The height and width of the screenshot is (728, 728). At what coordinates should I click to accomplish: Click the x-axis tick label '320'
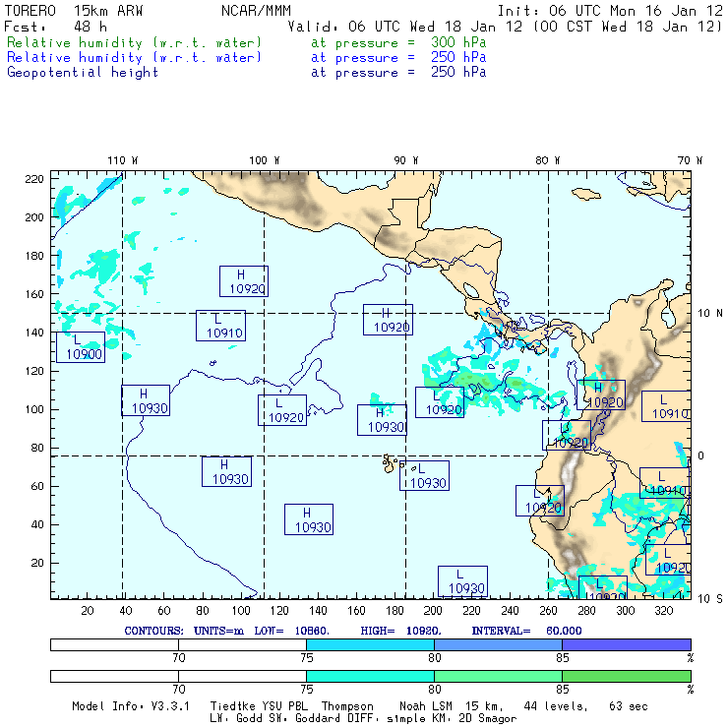(x=664, y=611)
